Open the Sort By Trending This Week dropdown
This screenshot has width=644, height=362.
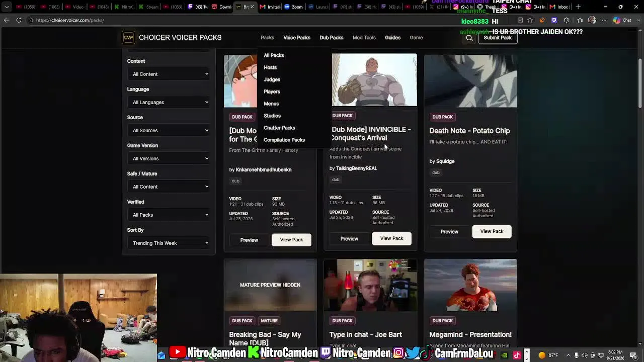(x=170, y=243)
